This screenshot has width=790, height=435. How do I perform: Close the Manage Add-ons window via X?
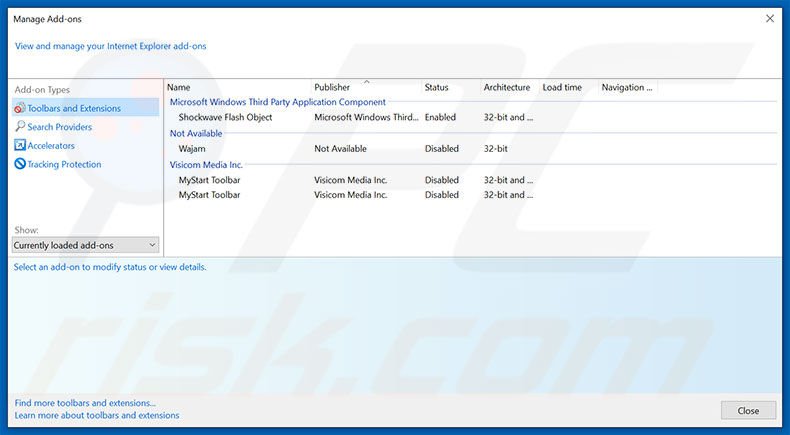(769, 18)
